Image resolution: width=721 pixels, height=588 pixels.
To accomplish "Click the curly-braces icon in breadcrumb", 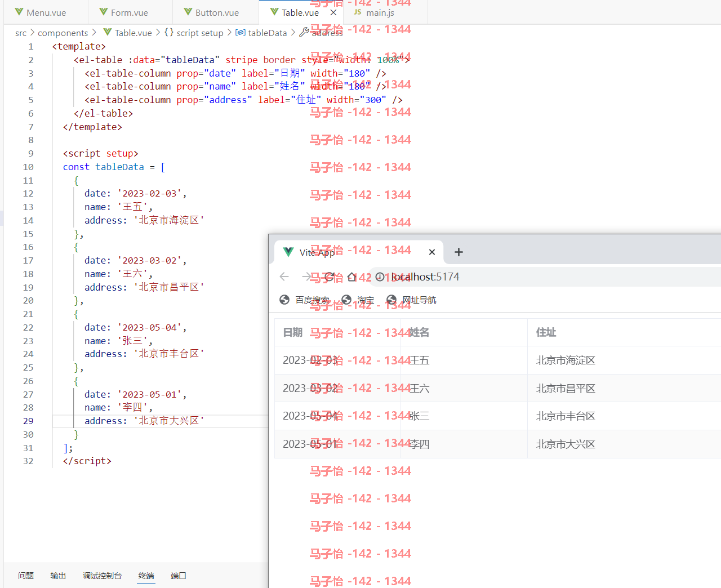I will (169, 33).
